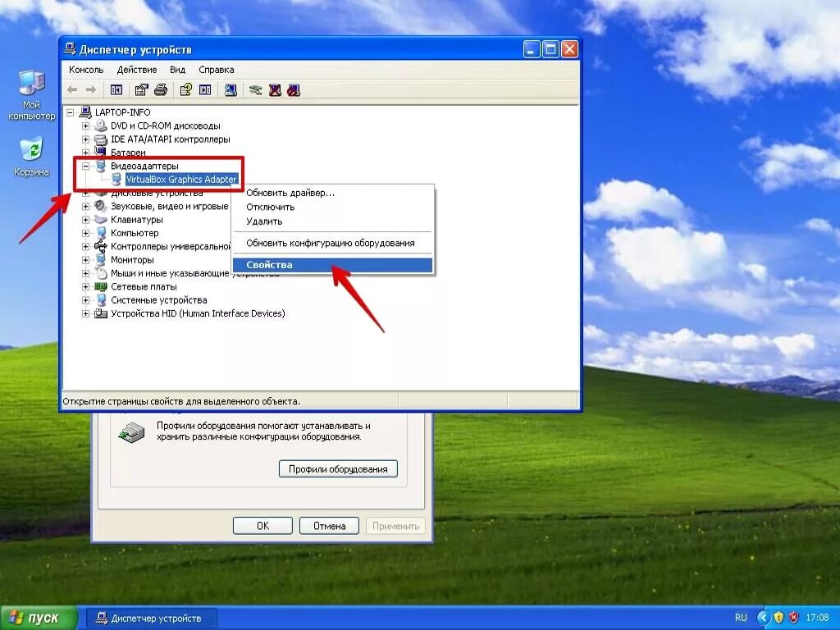This screenshot has height=630, width=840.
Task: Select the Компьютер category icon
Action: pyautogui.click(x=101, y=233)
